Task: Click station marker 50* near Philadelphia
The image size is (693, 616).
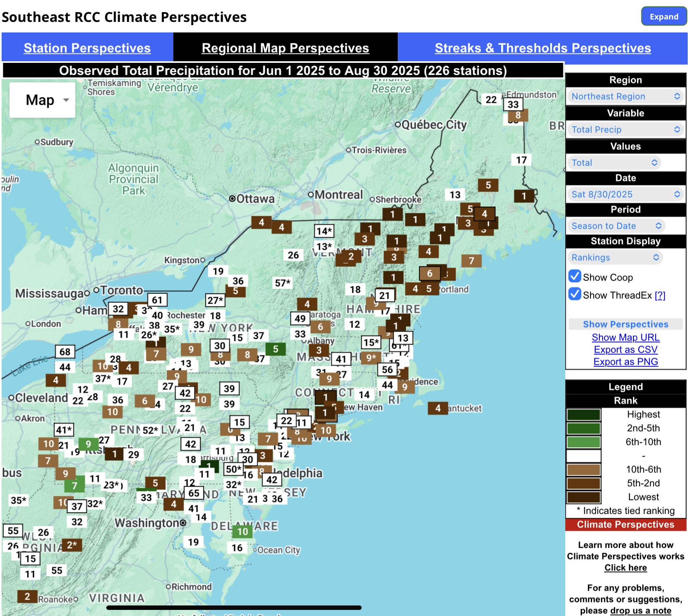Action: point(234,469)
